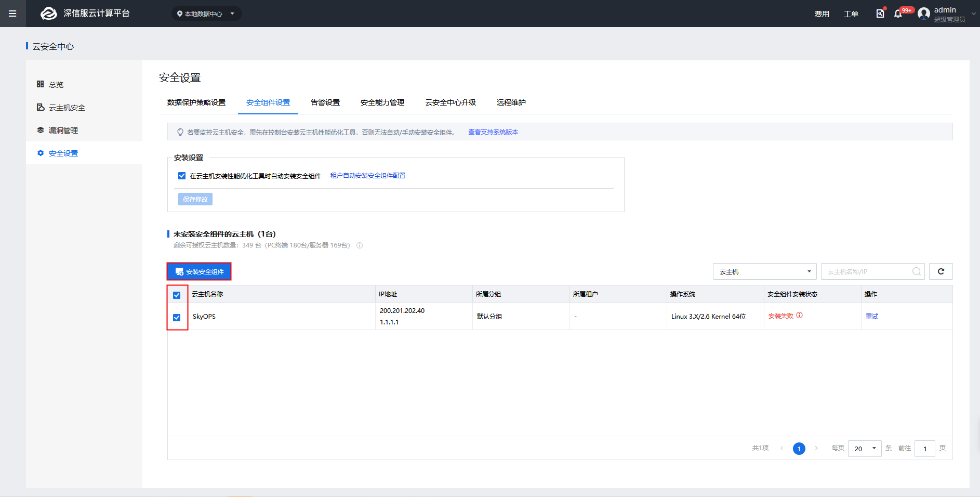Open the notifications bell
Image resolution: width=980 pixels, height=497 pixels.
[x=898, y=14]
